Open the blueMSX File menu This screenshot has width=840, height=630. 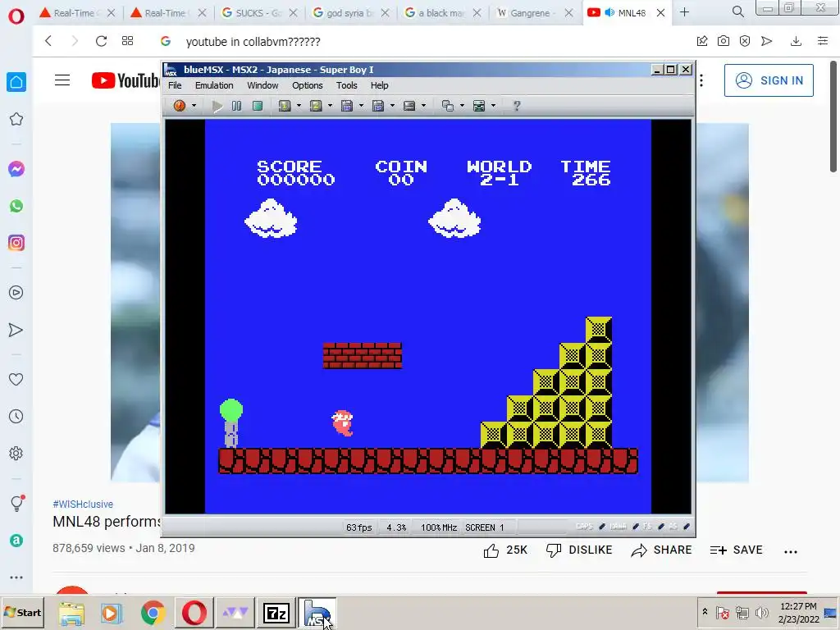click(175, 85)
